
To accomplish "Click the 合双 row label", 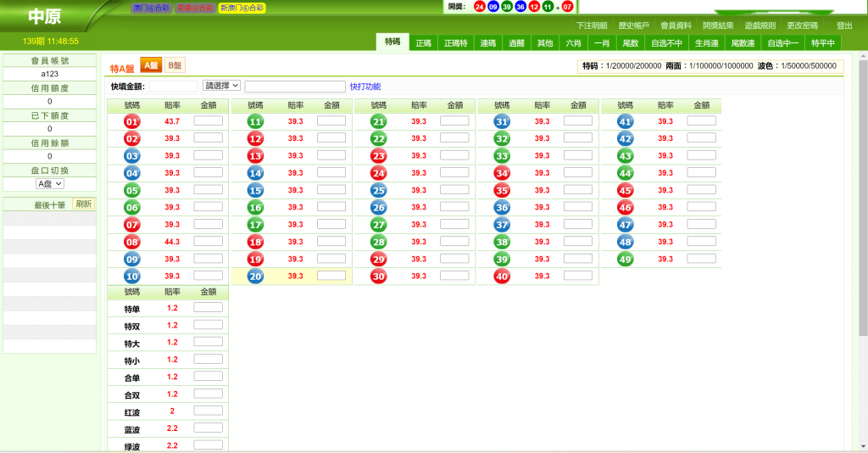I will click(131, 395).
